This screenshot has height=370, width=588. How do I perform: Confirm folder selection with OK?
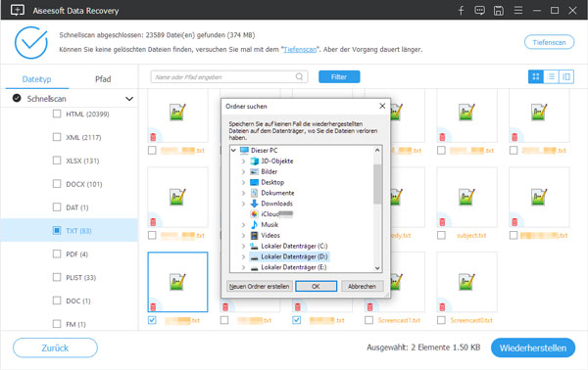[316, 286]
